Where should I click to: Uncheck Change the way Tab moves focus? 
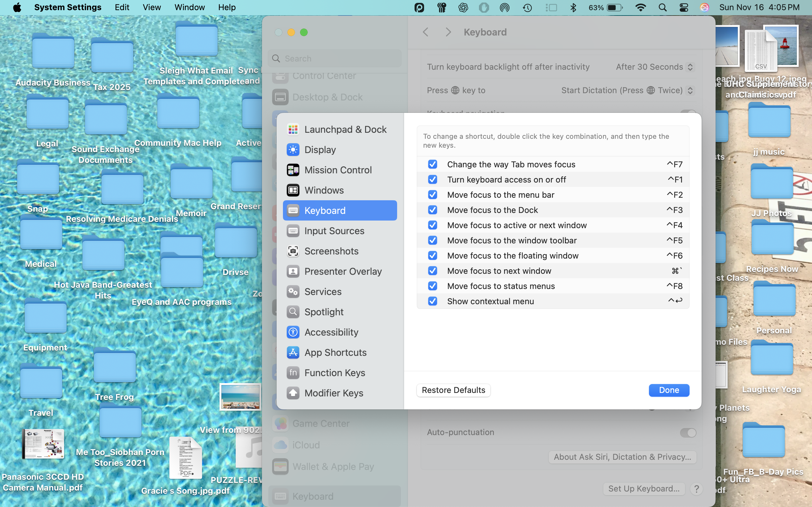(433, 164)
